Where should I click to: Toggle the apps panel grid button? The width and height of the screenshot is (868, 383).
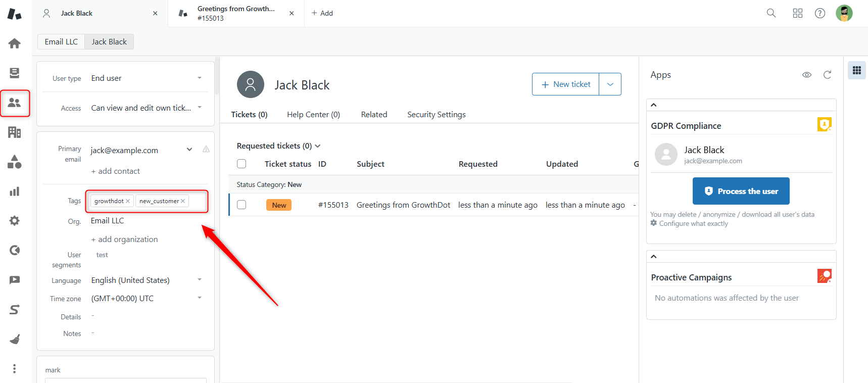(857, 70)
